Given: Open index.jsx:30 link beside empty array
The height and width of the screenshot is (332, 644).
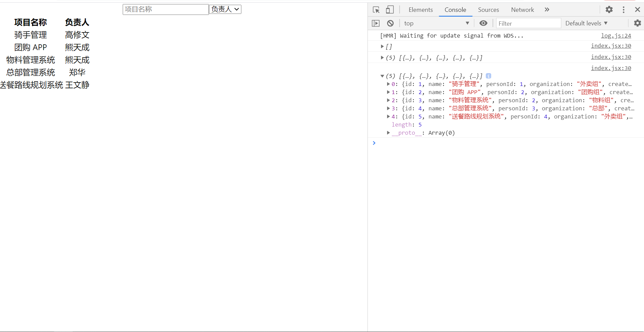Looking at the screenshot, I should pos(611,46).
